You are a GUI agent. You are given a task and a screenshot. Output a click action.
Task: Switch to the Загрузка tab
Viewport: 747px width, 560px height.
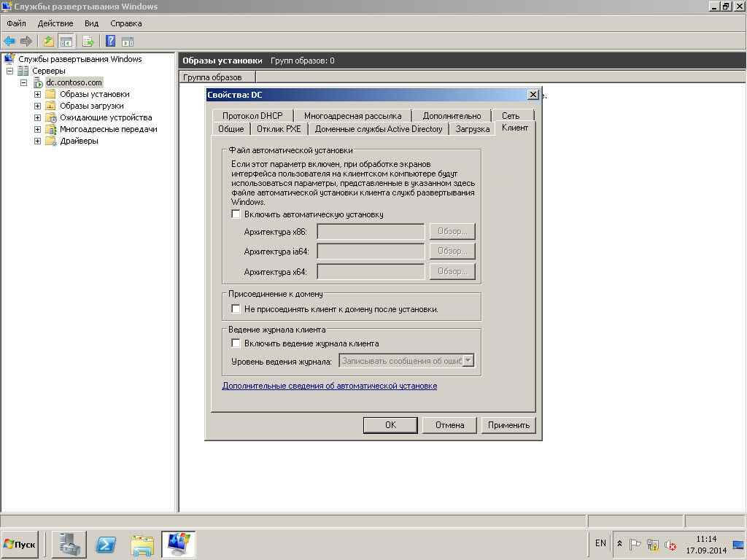(473, 129)
